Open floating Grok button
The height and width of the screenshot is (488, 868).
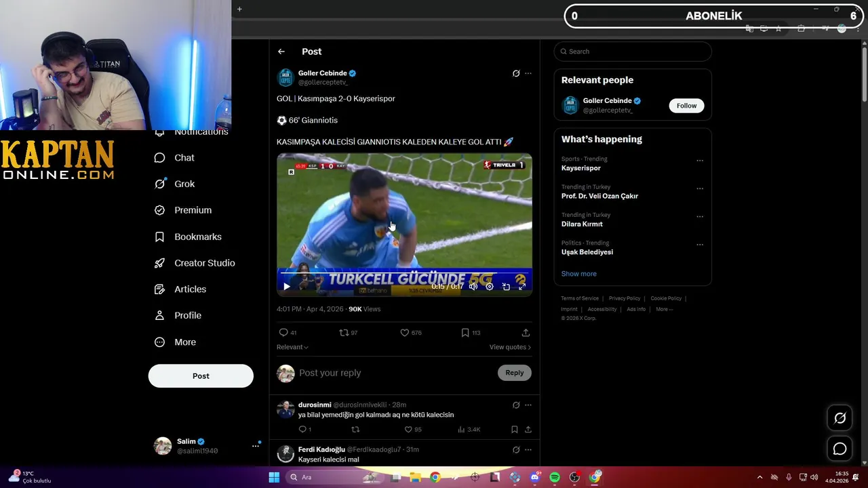(x=840, y=418)
